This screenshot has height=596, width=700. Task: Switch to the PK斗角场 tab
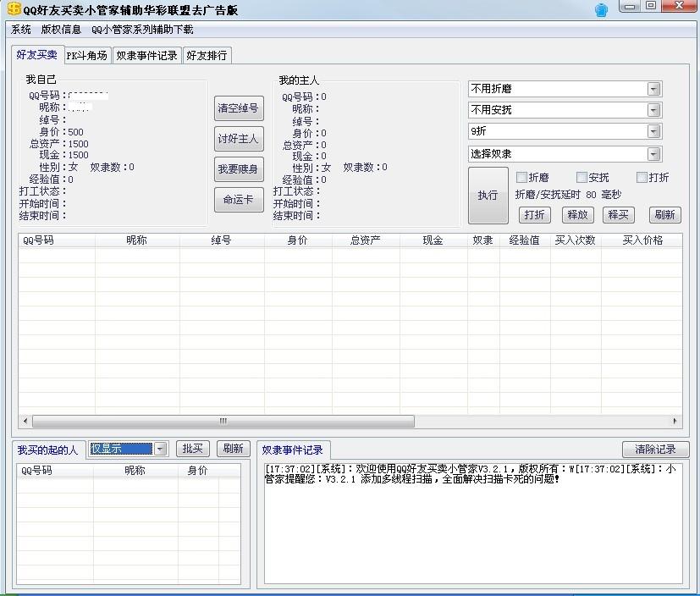(x=86, y=56)
